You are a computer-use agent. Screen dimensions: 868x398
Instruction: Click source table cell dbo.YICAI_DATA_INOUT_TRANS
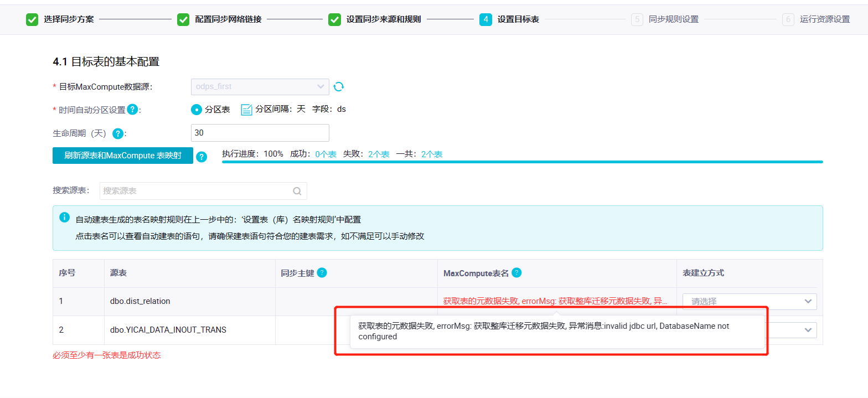168,330
